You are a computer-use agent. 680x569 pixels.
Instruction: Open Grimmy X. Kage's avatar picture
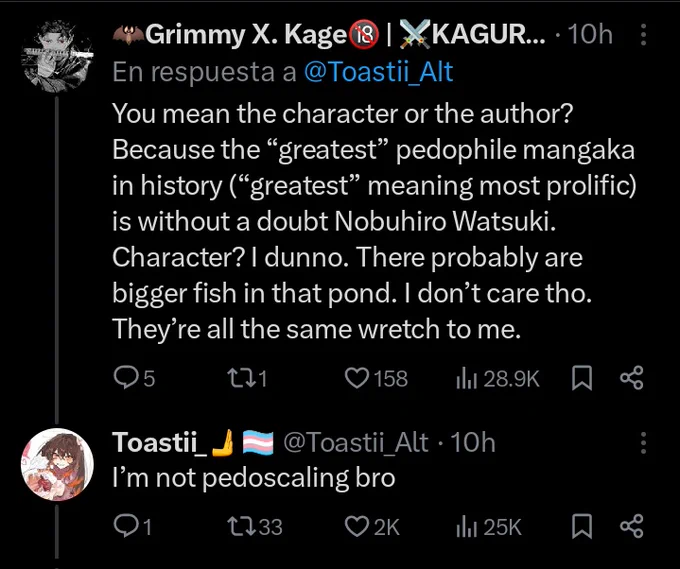57,57
